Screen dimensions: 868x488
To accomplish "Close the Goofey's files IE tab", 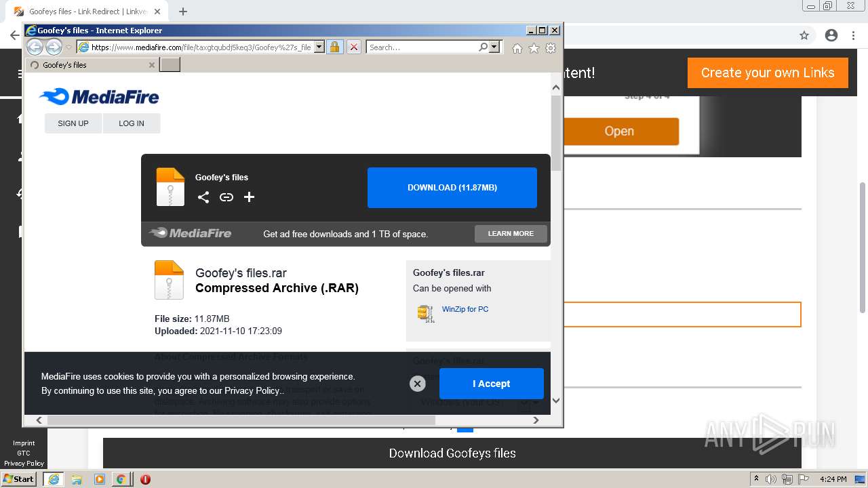I will pos(152,65).
